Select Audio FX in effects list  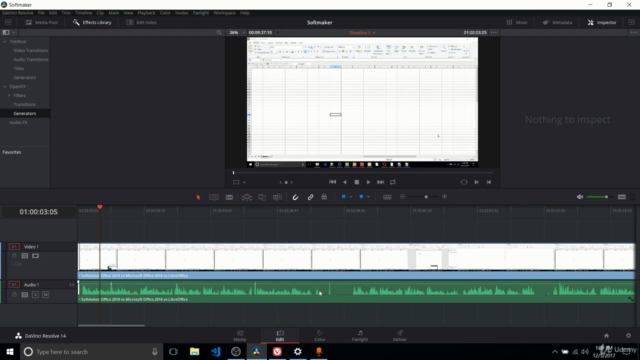point(18,122)
